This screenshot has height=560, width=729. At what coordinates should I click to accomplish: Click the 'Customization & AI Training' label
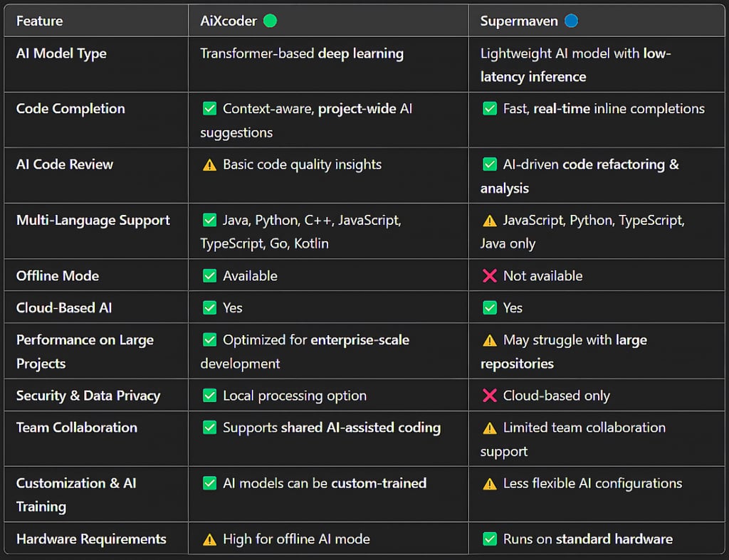pos(76,495)
